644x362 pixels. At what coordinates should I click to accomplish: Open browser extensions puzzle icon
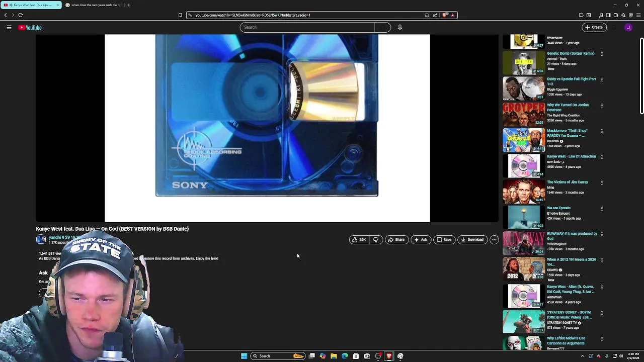pos(582,15)
